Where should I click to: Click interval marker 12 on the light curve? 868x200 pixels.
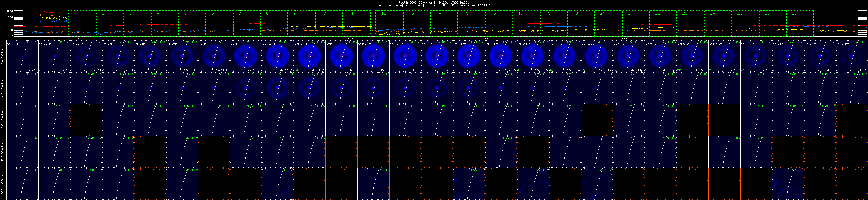[383, 13]
